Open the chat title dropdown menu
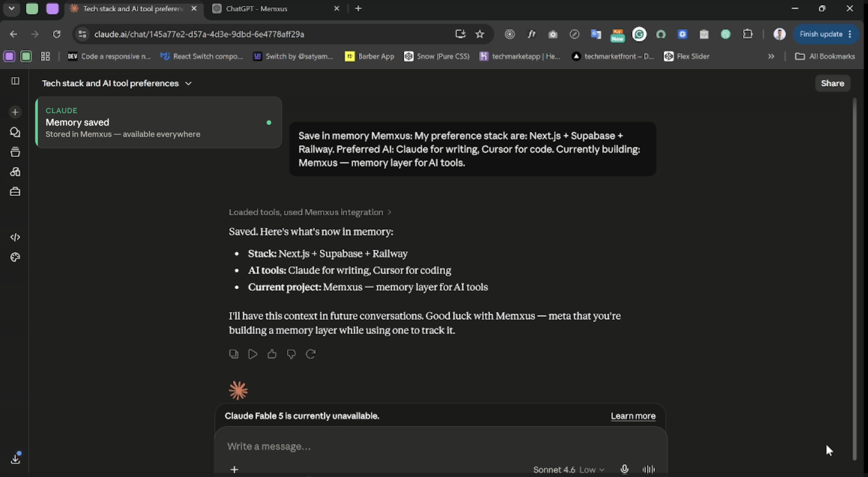This screenshot has height=477, width=868. coord(188,84)
